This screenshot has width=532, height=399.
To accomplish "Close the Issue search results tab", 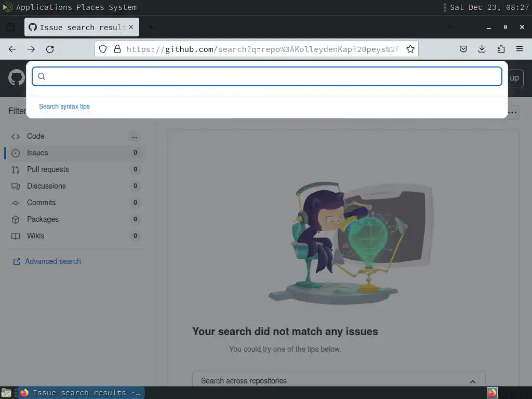I will coord(131,27).
